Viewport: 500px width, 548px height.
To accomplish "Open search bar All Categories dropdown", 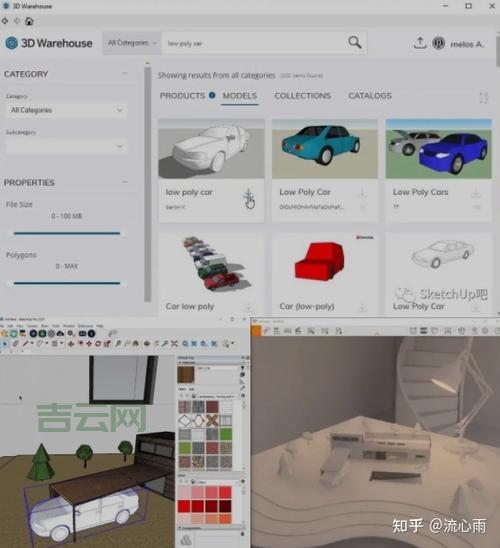I will (x=132, y=43).
